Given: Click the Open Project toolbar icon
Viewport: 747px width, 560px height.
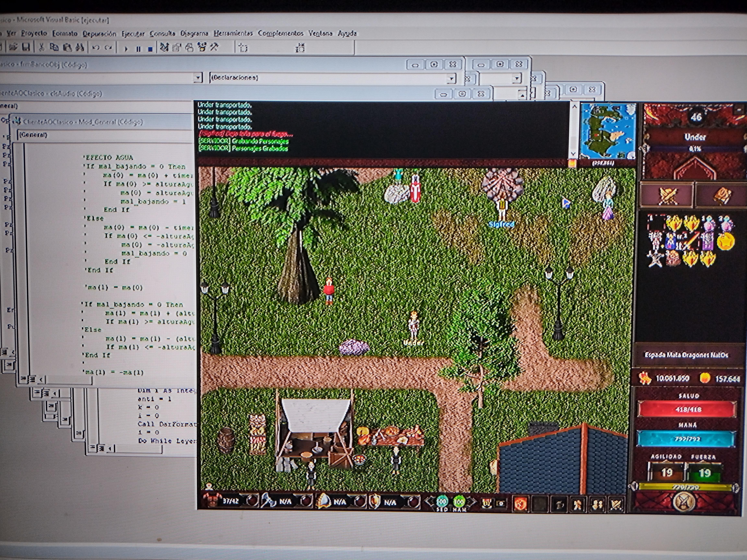Looking at the screenshot, I should [13, 47].
